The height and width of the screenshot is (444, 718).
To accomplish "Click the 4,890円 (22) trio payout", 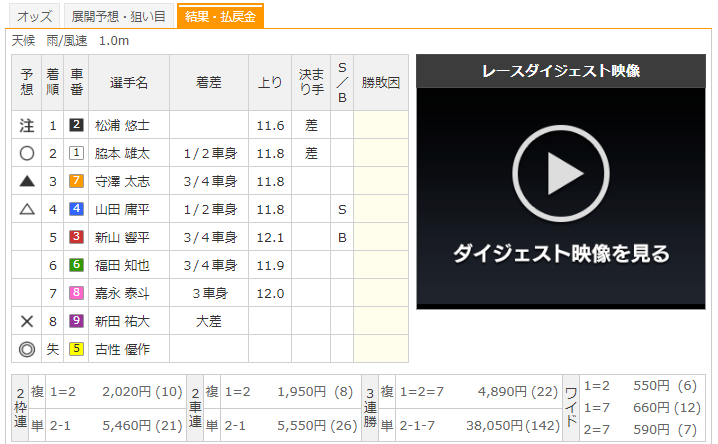I will click(518, 392).
